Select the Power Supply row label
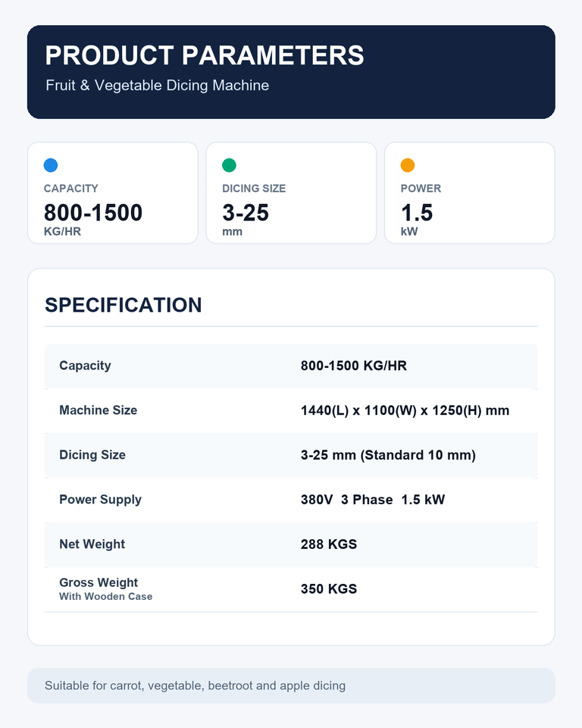582x728 pixels. pos(100,500)
